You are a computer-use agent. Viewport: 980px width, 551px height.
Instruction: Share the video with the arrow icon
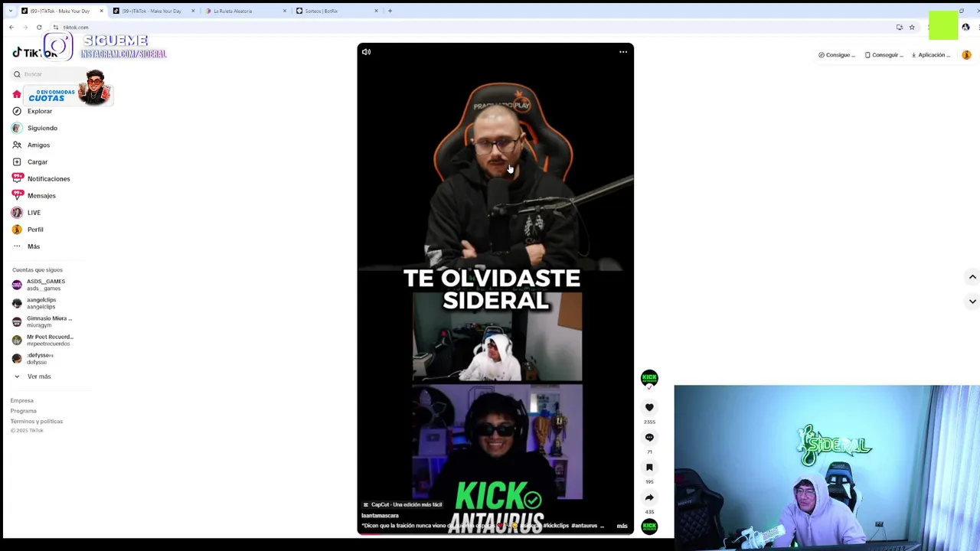point(649,497)
